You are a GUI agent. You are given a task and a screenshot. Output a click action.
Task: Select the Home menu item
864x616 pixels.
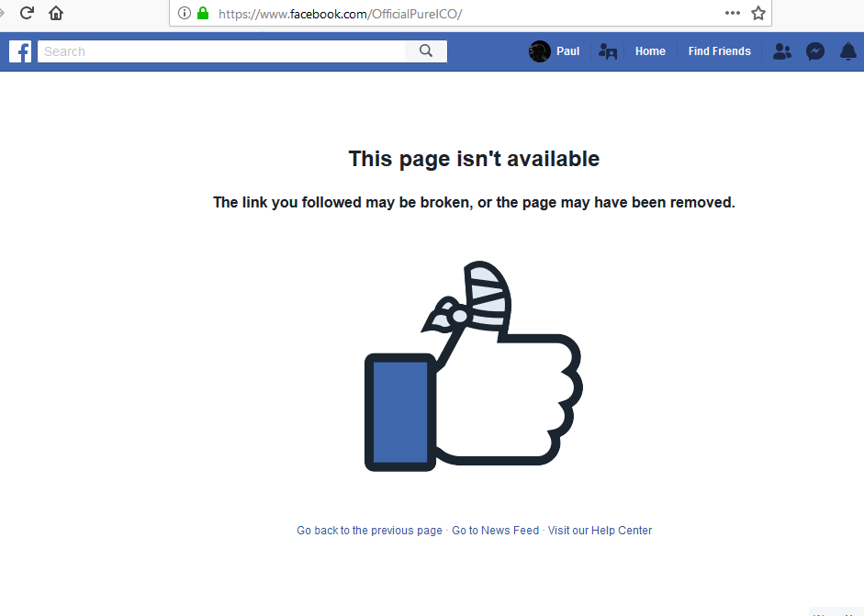coord(650,51)
